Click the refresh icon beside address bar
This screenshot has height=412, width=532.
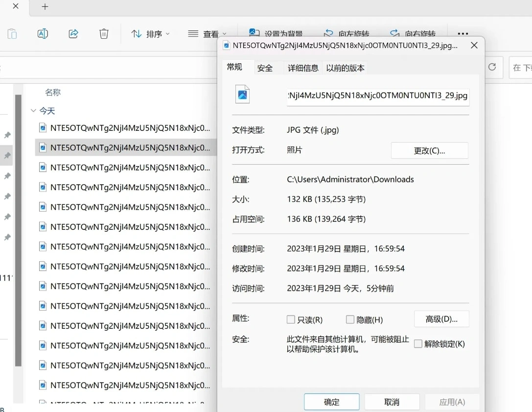[492, 67]
